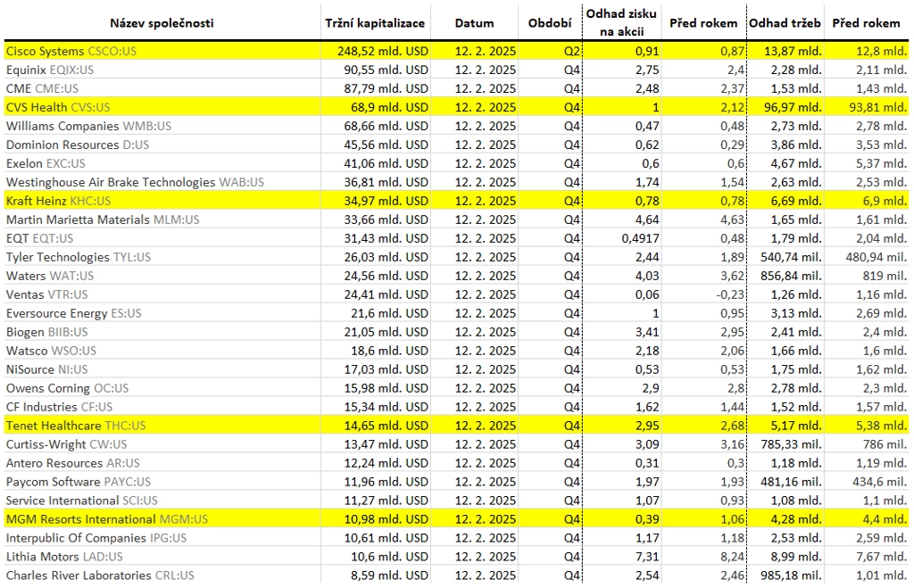Click the 'Název společnosti' column header
The image size is (914, 588).
[x=162, y=23]
